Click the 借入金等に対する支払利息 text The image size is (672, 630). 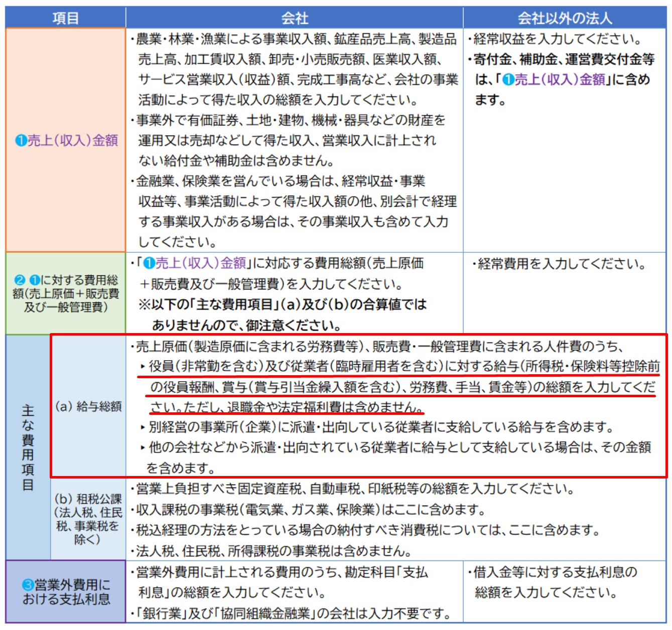click(x=555, y=572)
